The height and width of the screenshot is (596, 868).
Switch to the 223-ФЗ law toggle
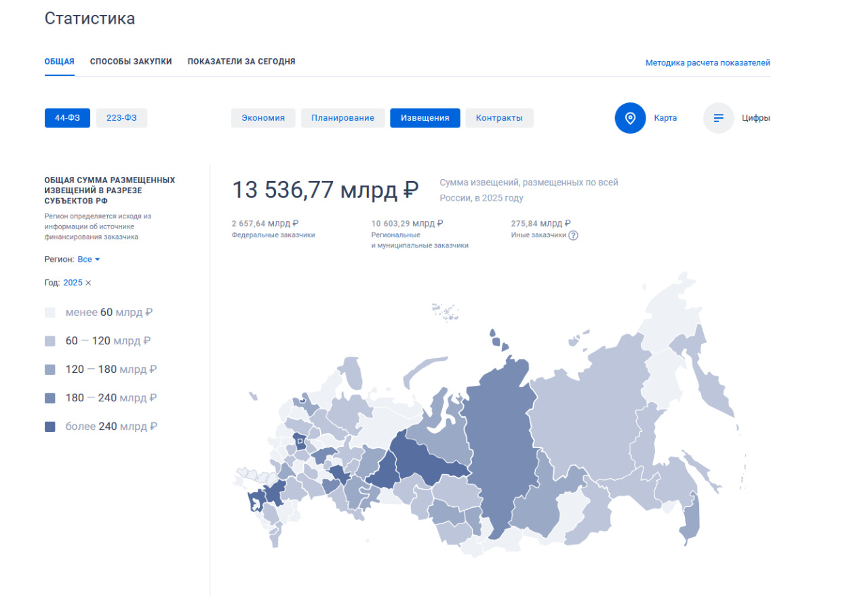point(121,118)
